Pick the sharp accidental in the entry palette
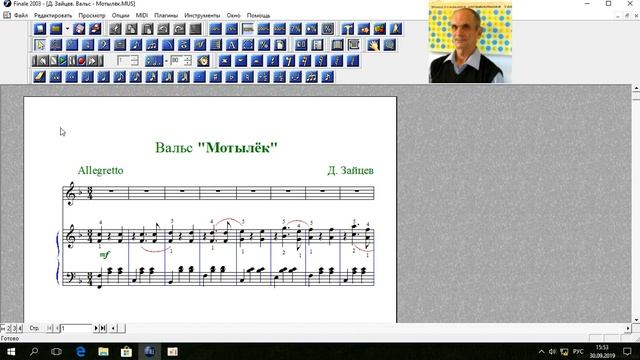640x360 pixels. point(216,76)
